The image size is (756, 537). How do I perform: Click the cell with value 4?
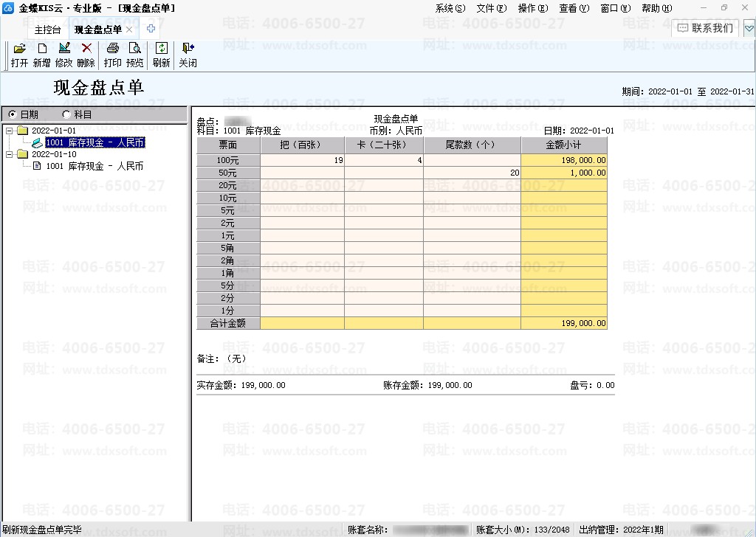pos(384,160)
